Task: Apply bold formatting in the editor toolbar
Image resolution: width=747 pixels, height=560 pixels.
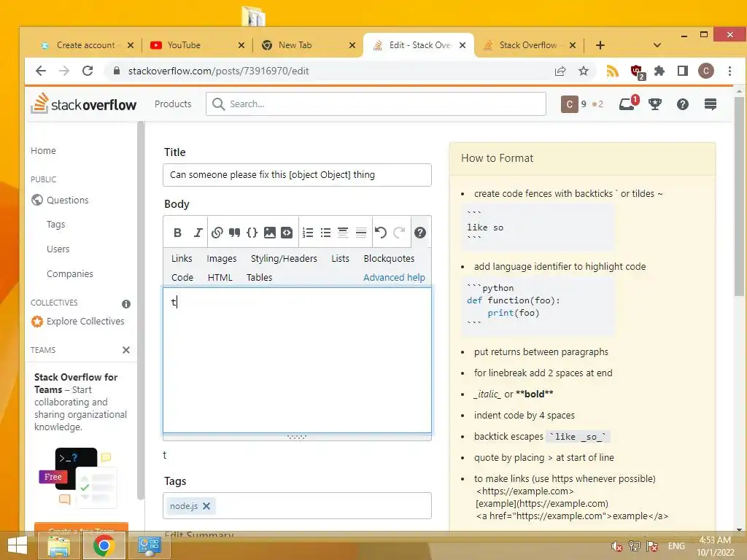Action: click(x=178, y=233)
